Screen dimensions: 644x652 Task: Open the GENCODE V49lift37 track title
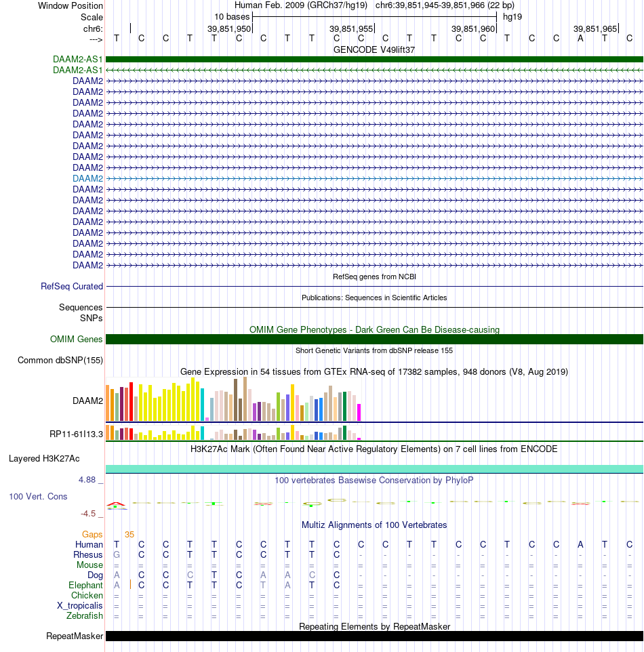click(x=374, y=49)
